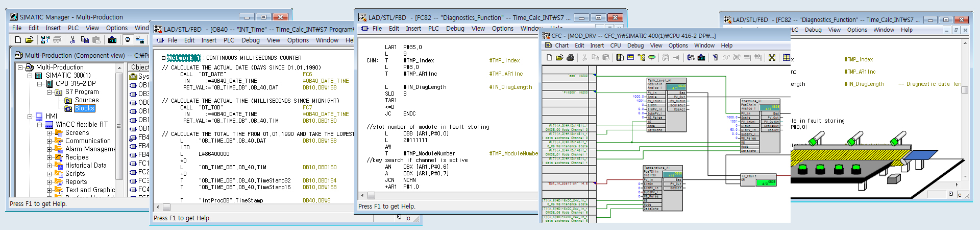Click yellow-blue chart view icon in CFC toolbar
This screenshot has width=980, height=230.
pyautogui.click(x=630, y=57)
